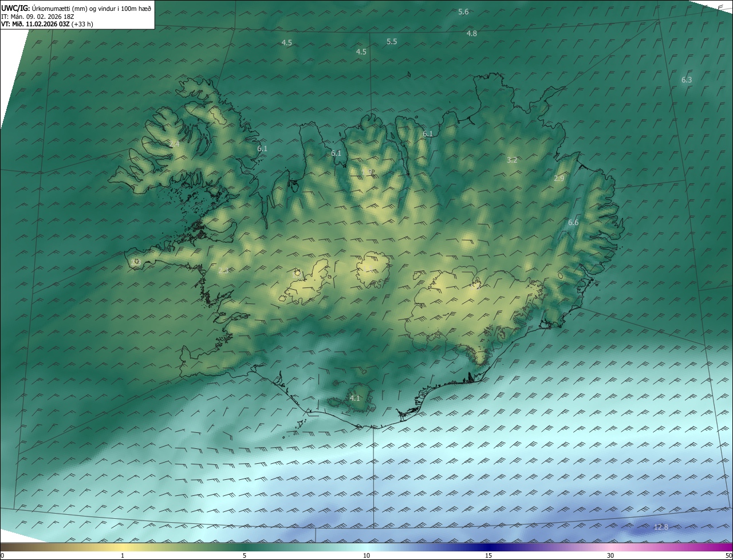Click the "4.8" value label on the map
This screenshot has width=733, height=560.
click(x=472, y=34)
